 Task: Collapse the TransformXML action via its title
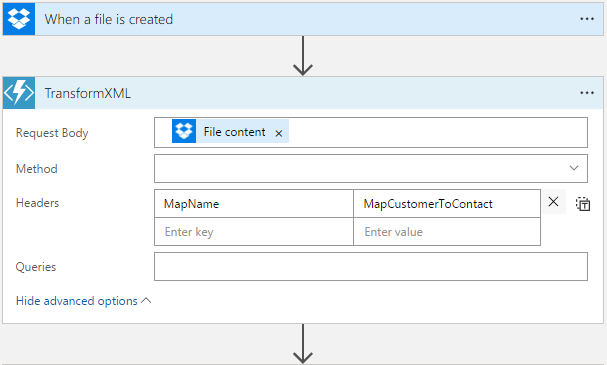click(87, 93)
